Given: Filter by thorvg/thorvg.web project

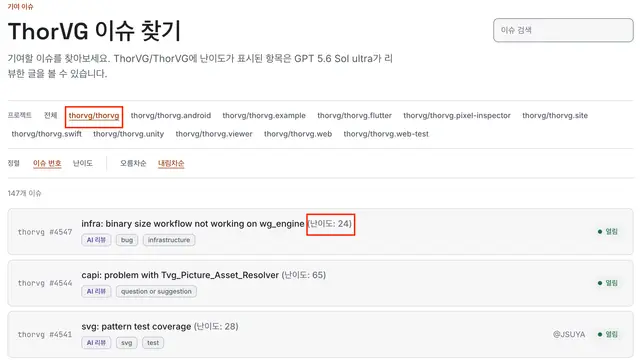Looking at the screenshot, I should 298,134.
